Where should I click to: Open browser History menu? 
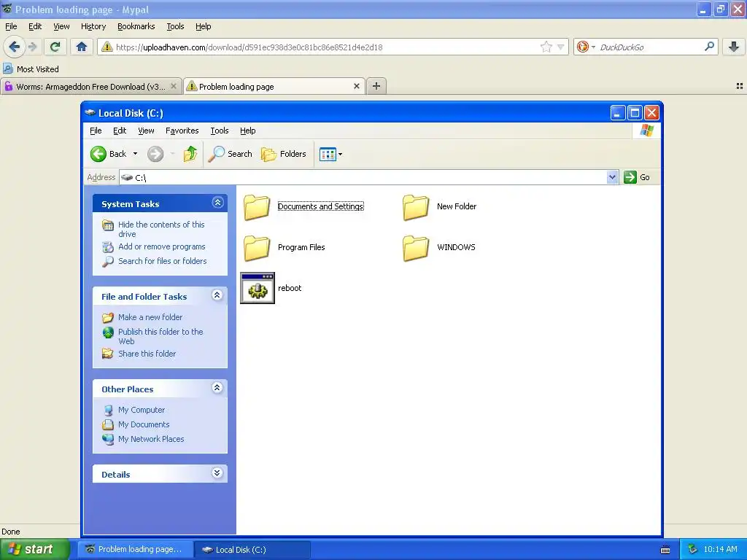point(93,26)
